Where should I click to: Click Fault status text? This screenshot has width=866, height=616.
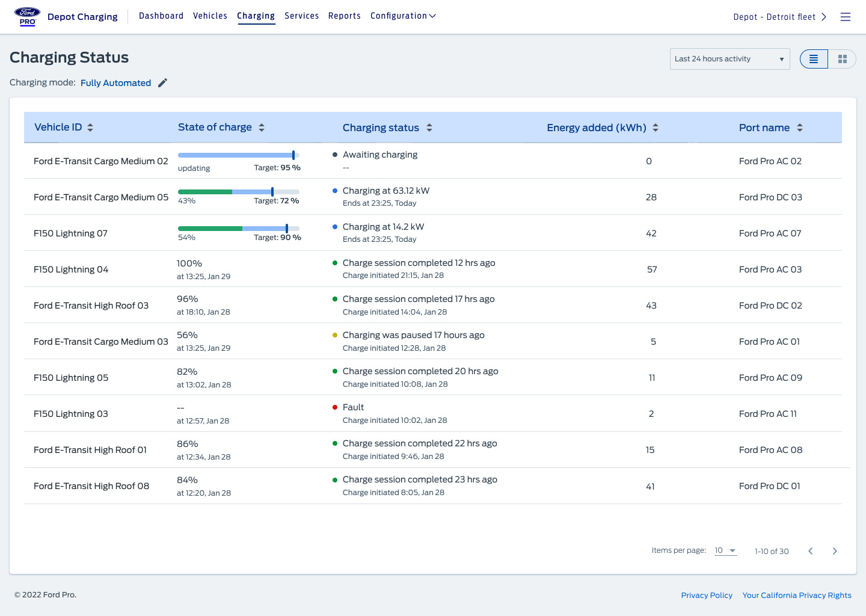coord(353,407)
